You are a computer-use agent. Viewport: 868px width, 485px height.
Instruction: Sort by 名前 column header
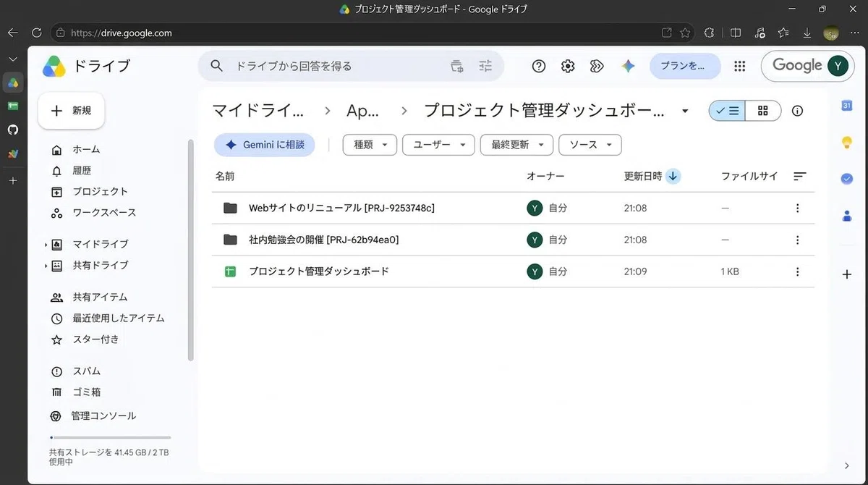tap(225, 176)
